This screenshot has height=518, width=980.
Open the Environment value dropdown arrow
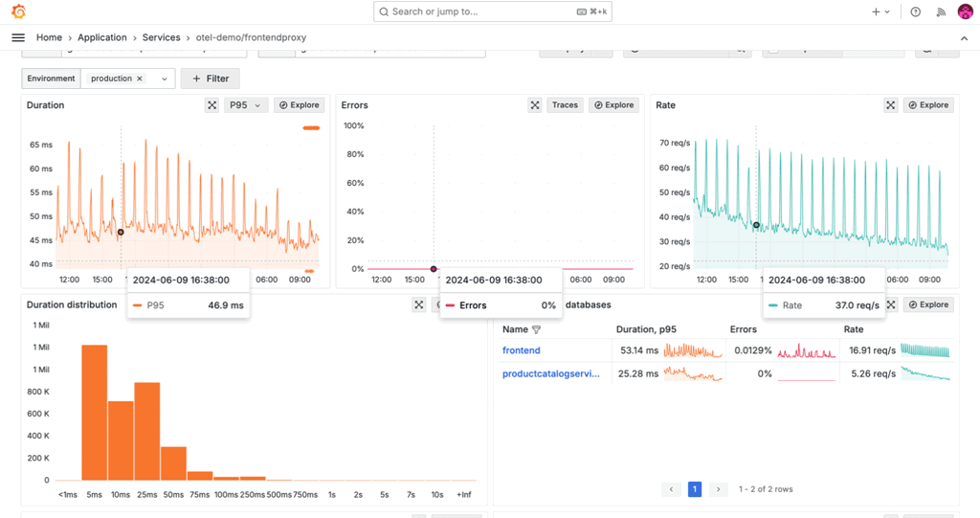point(165,79)
